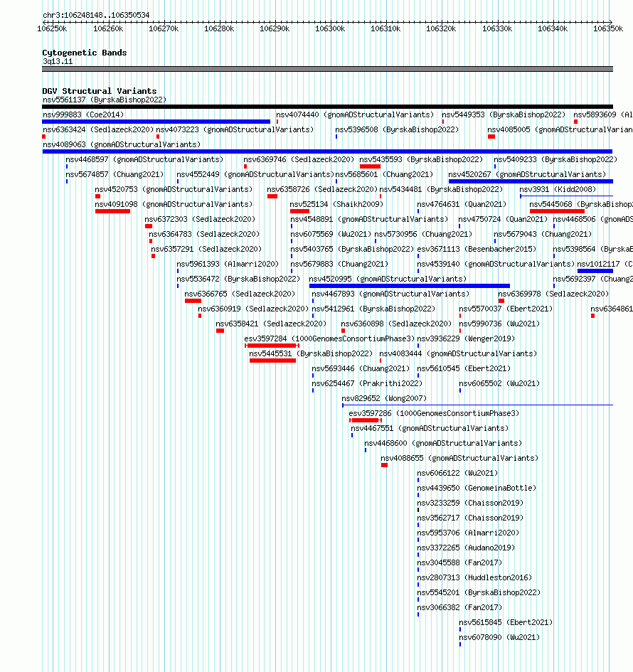Click the DGV Structural Variants track title
This screenshot has width=633, height=672.
point(100,91)
